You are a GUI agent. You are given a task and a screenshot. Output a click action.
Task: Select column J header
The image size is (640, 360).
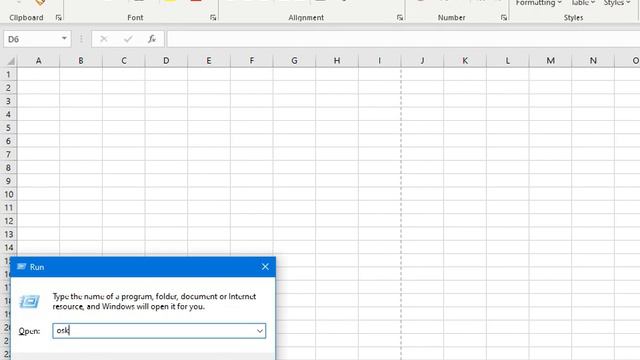coord(422,61)
